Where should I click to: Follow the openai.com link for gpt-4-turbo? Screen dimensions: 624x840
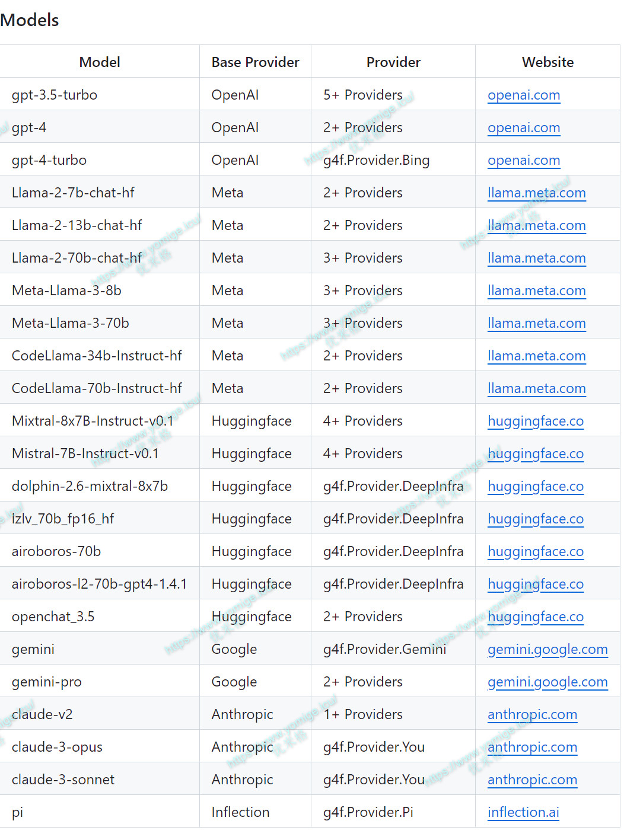[523, 161]
